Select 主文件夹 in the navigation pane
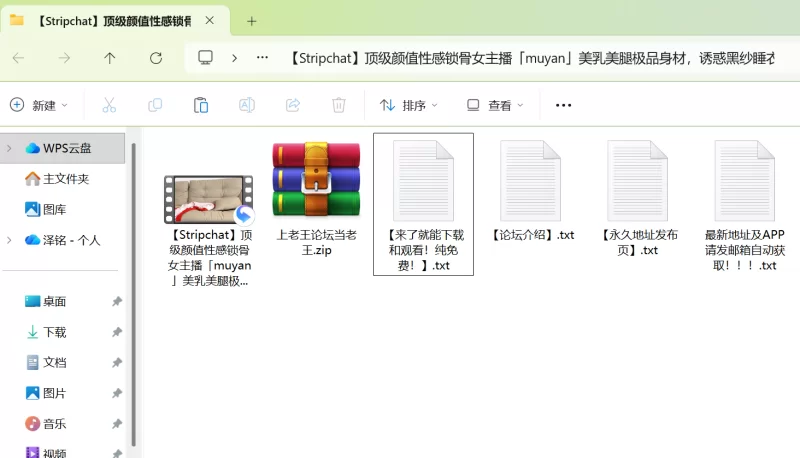Image resolution: width=800 pixels, height=458 pixels. (65, 179)
